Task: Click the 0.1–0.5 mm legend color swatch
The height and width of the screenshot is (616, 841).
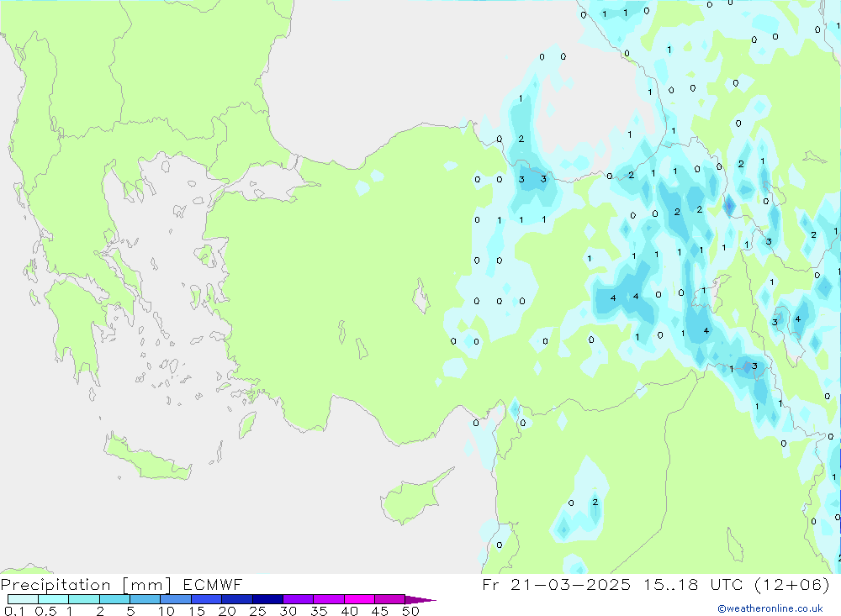Action: point(23,599)
